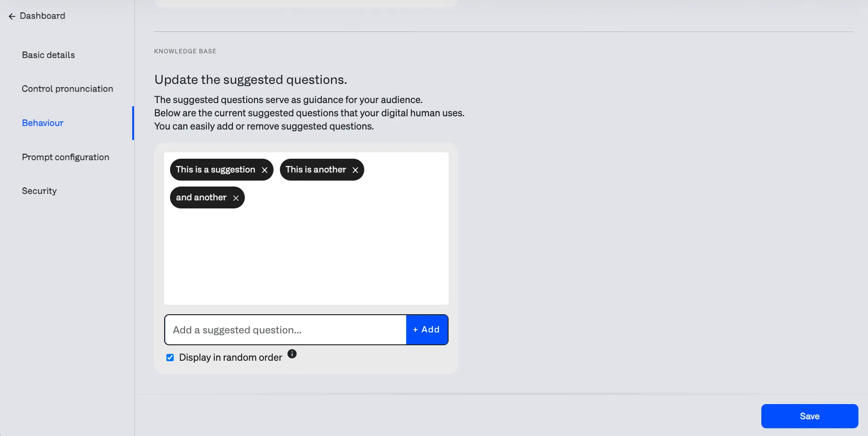Click the back arrow beside Dashboard
The height and width of the screenshot is (436, 868).
[x=12, y=16]
